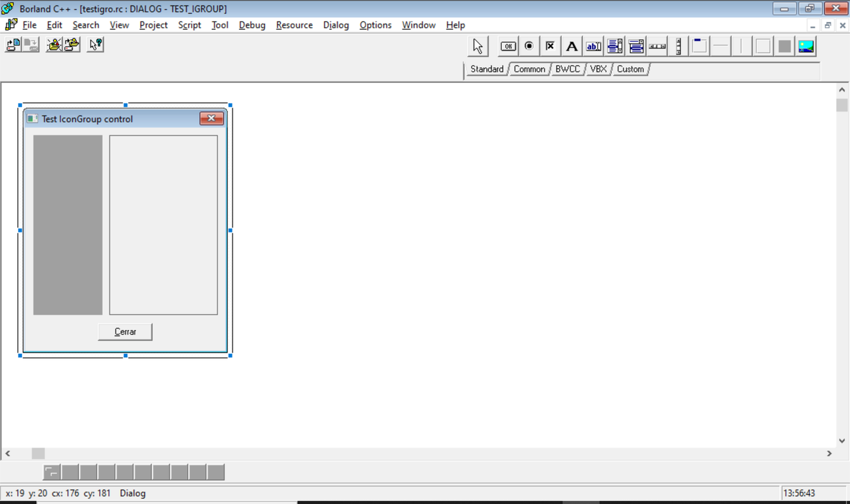Screen dimensions: 850x504
Task: Open the Edit menu
Action: 54,25
